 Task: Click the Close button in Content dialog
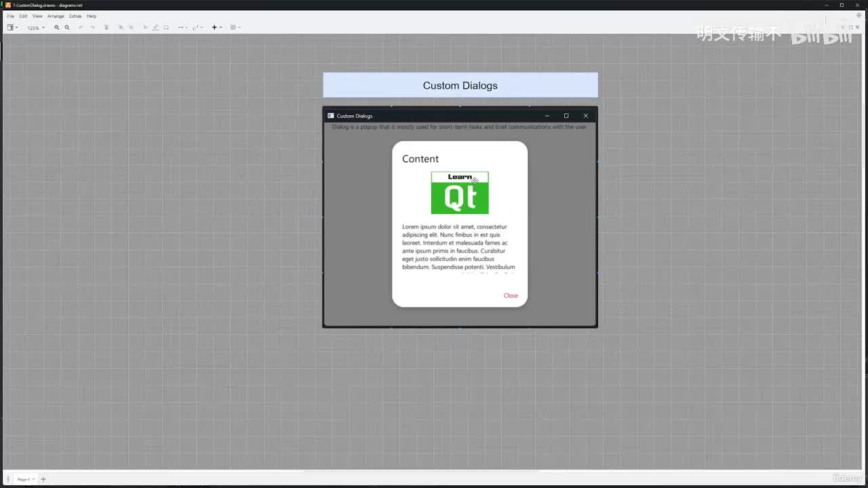511,296
